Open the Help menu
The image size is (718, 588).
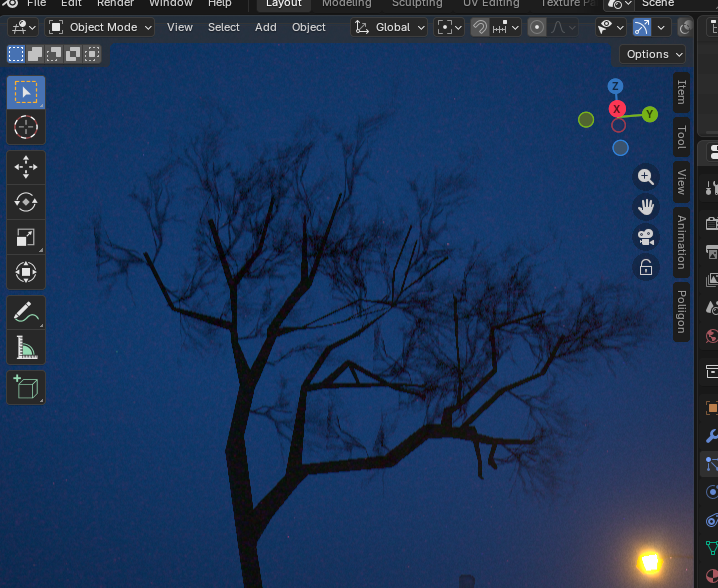pos(220,4)
